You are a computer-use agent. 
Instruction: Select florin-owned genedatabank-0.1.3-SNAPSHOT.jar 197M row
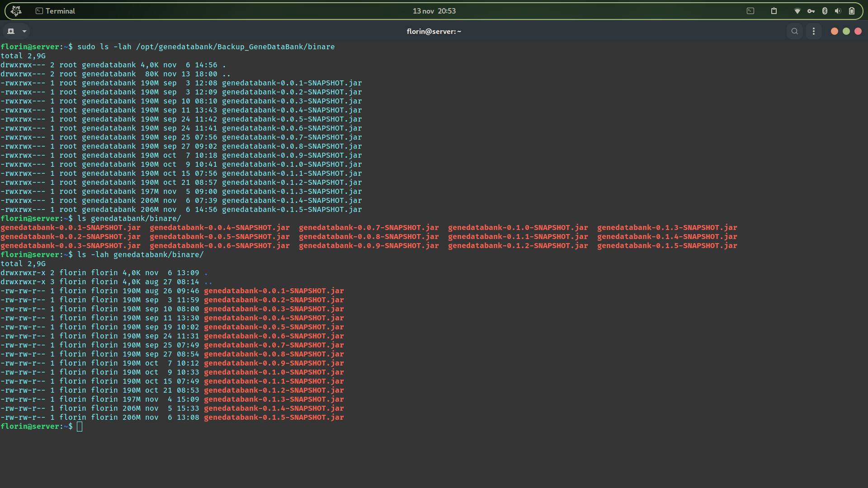172,399
